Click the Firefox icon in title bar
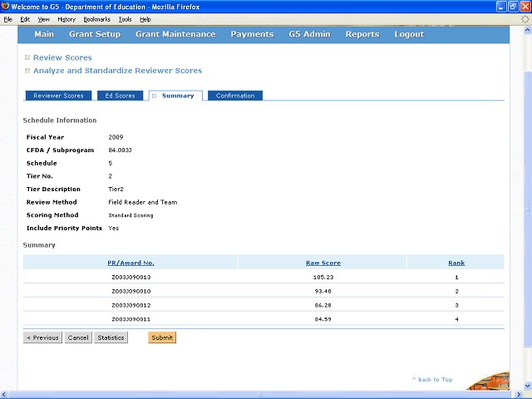This screenshot has width=532, height=399. [x=6, y=6]
